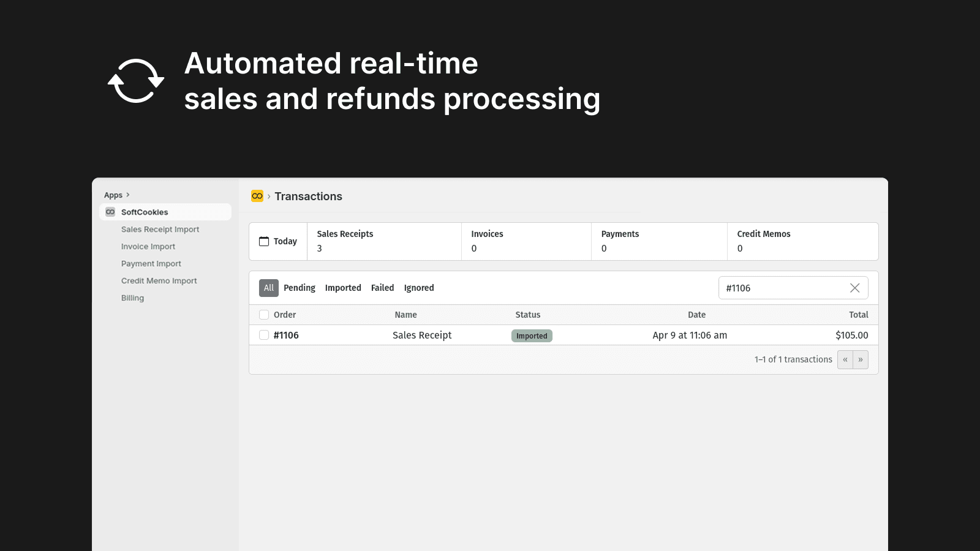Go to previous page of transactions
The height and width of the screenshot is (551, 980).
pos(845,359)
